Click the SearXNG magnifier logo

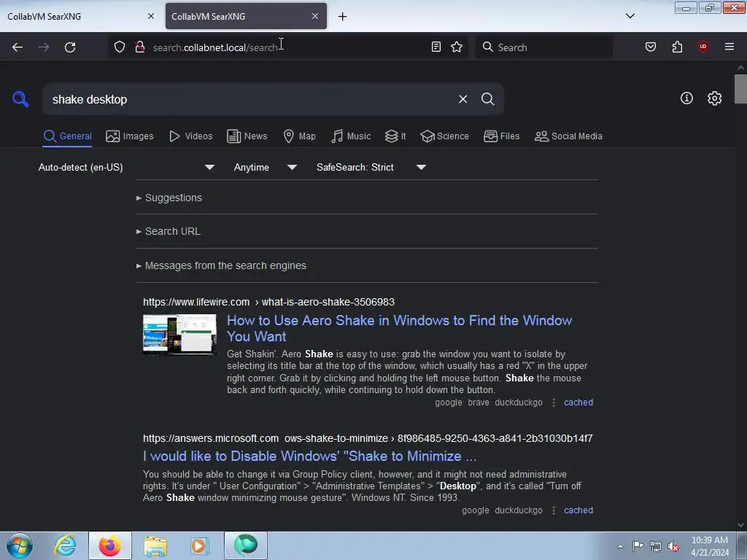(x=20, y=99)
